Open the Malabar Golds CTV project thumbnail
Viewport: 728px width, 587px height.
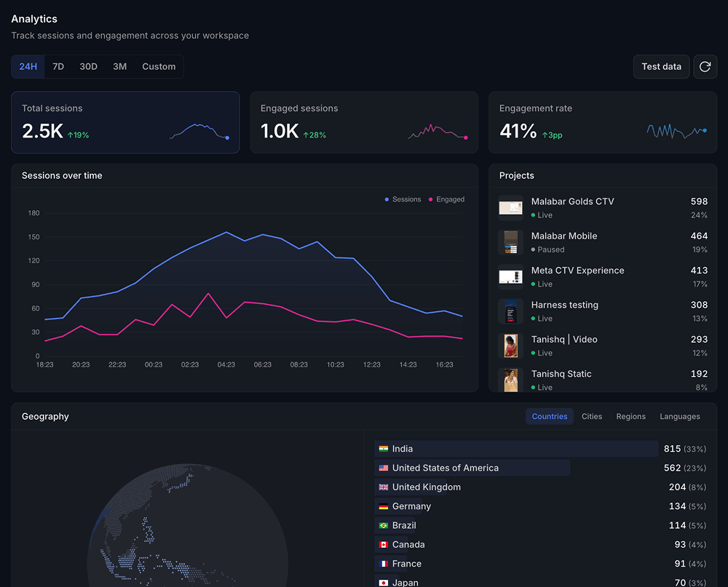(511, 208)
